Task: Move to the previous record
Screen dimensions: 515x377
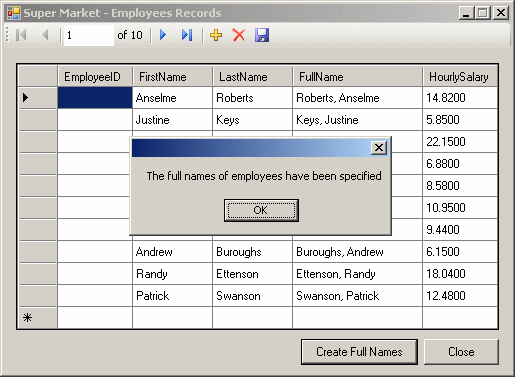Action: [46, 35]
